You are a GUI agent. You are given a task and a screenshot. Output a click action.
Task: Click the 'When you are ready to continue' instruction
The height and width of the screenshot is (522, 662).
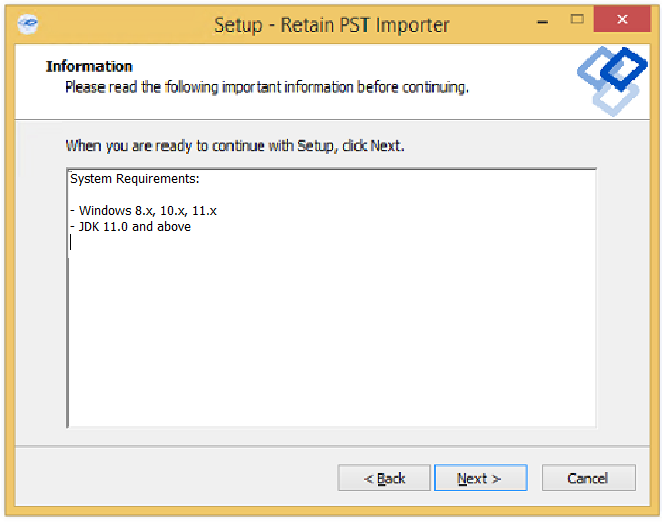pos(234,146)
